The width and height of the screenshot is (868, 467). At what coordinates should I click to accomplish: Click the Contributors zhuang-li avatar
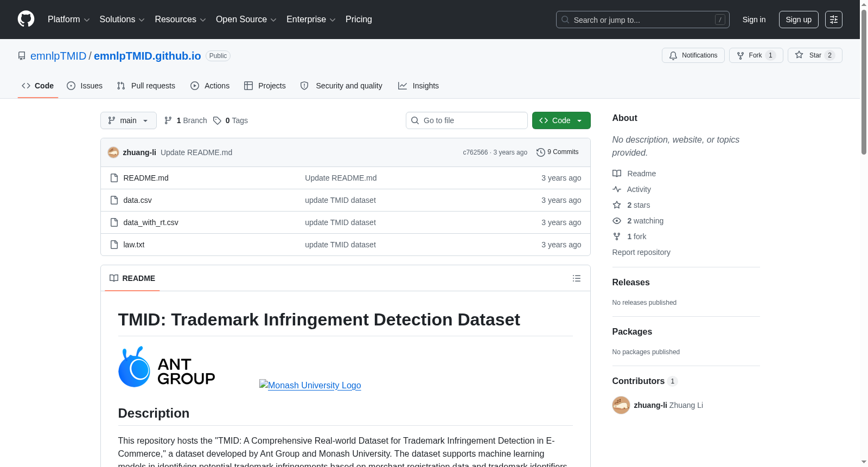point(621,405)
